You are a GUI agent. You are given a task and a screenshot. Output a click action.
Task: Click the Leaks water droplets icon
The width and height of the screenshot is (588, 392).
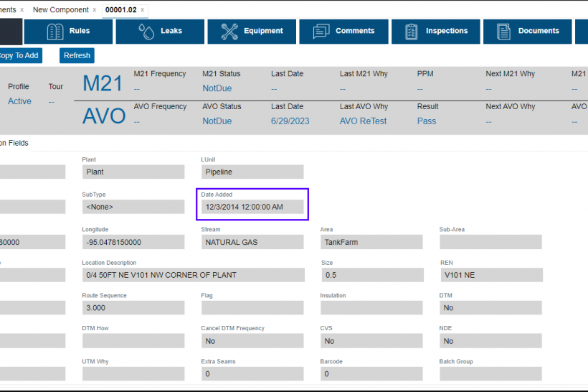(146, 32)
